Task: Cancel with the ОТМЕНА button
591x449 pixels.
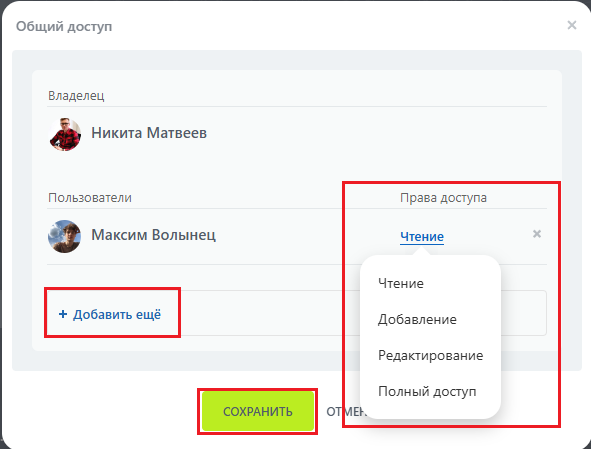Action: point(346,412)
